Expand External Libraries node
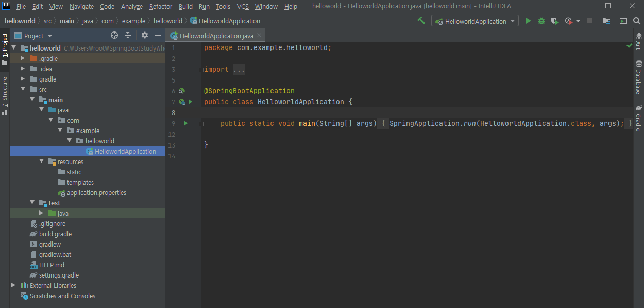Screen dimensions: 644x308 point(13,285)
